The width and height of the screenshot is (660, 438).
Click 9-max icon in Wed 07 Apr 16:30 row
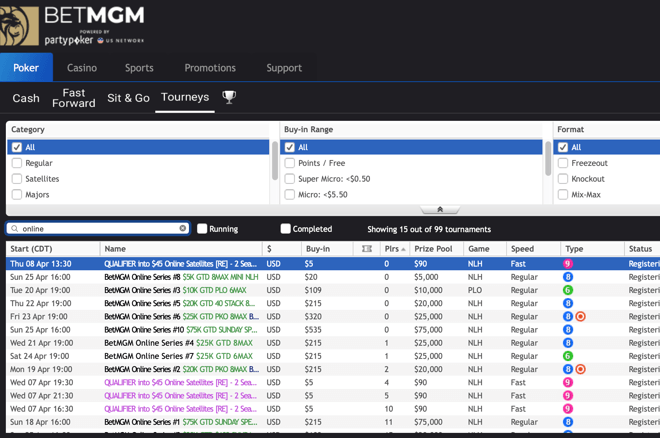[x=567, y=409]
